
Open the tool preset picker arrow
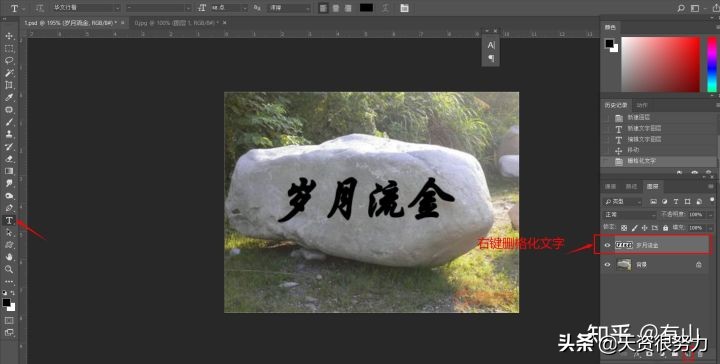(24, 8)
